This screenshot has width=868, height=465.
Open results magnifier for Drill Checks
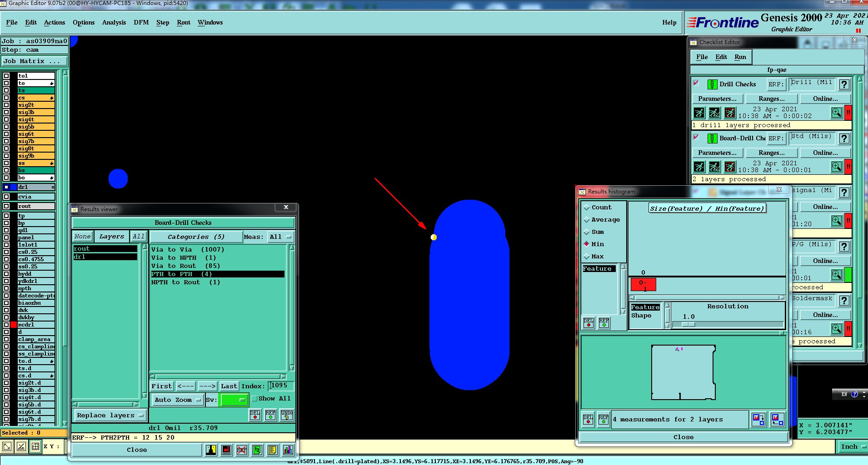(x=836, y=113)
